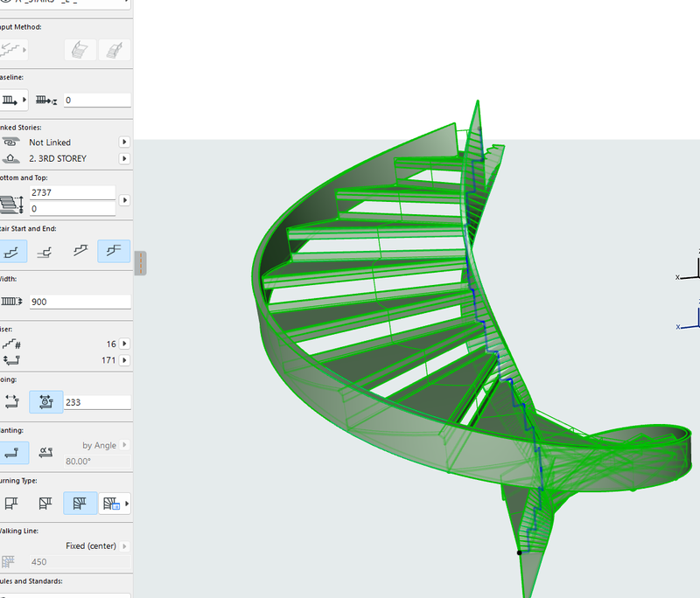Edit the going value field showing 233

pos(97,402)
